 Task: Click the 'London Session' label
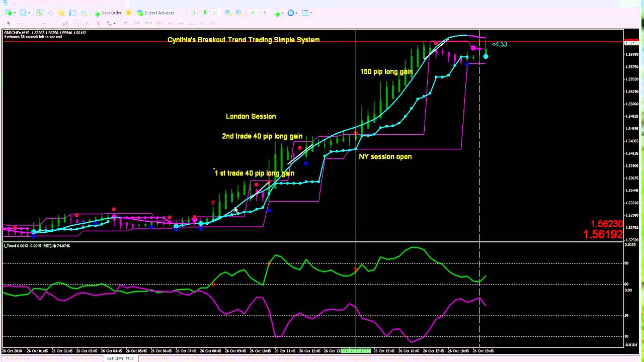[251, 116]
